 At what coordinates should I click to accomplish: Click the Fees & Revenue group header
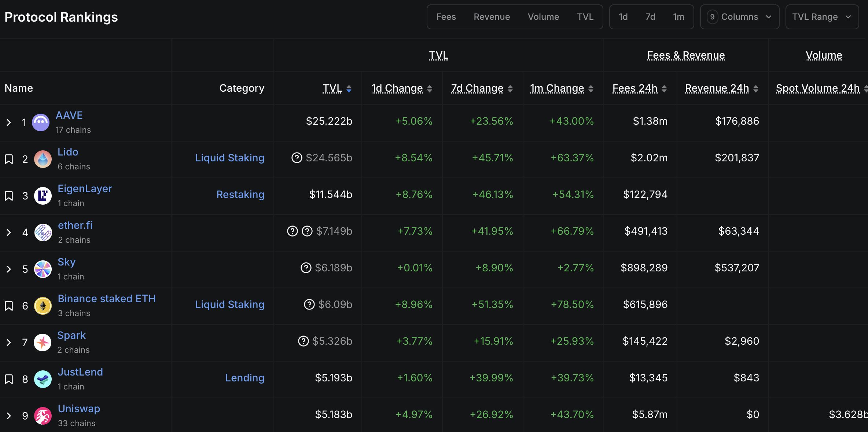[x=686, y=55]
